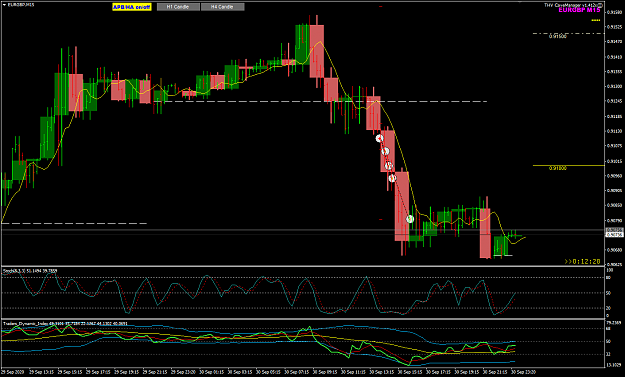Click the top white circle trade marker
This screenshot has width=625, height=377.
click(x=379, y=138)
